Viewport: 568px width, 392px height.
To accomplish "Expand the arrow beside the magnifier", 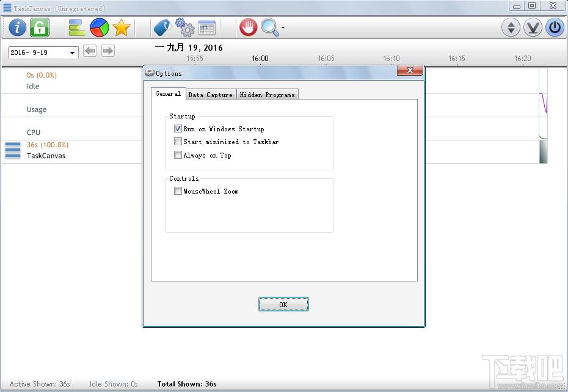I will point(283,27).
